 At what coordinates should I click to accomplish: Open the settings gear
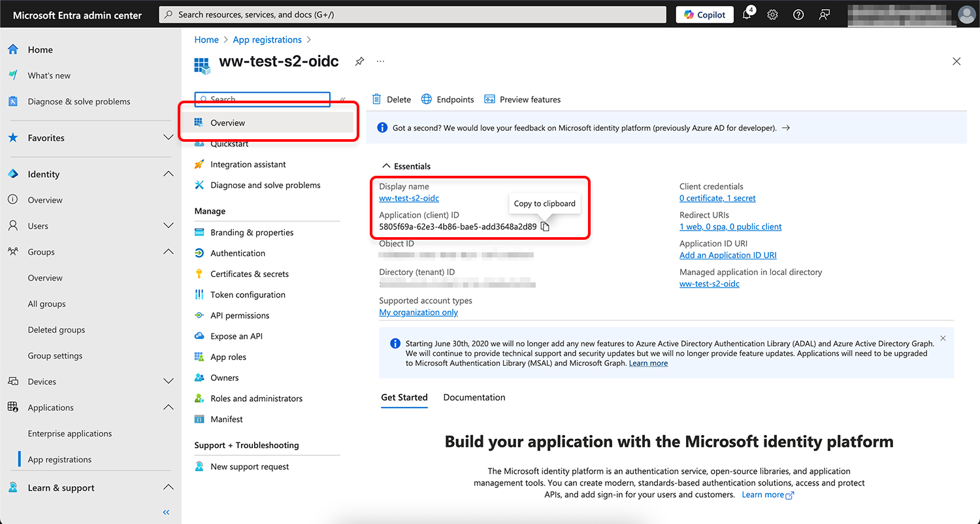click(x=772, y=14)
